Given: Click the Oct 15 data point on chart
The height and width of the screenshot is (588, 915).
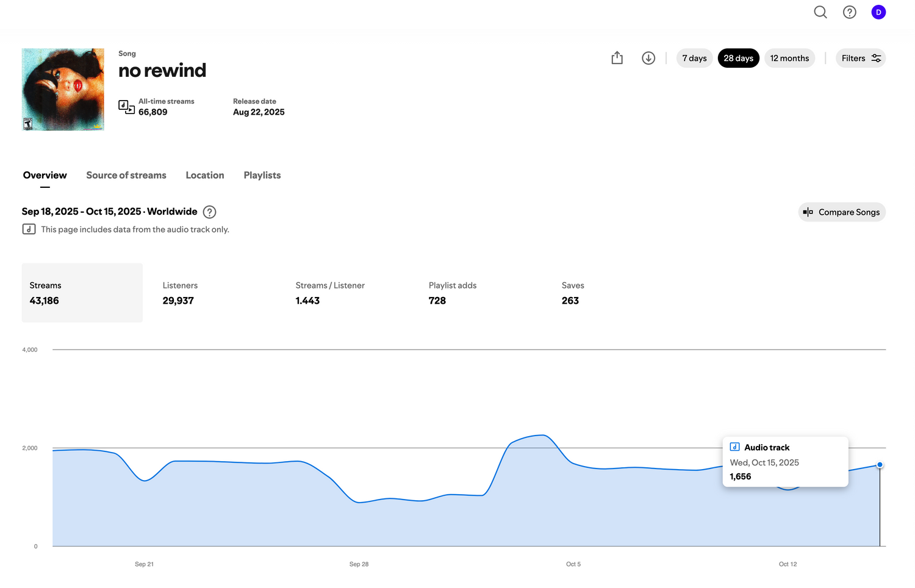Looking at the screenshot, I should 880,465.
